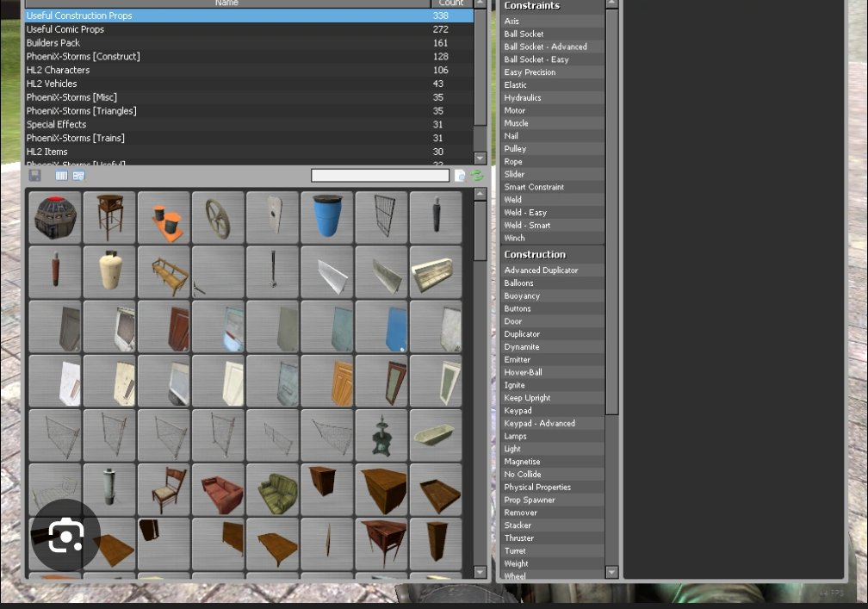The image size is (868, 609).
Task: Open the Advanced Duplicator tool
Action: [x=553, y=270]
